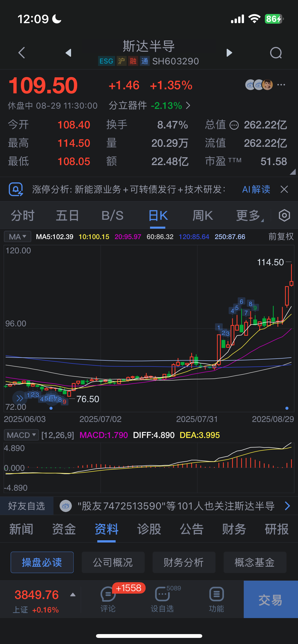Switch to 周K tab

click(202, 216)
